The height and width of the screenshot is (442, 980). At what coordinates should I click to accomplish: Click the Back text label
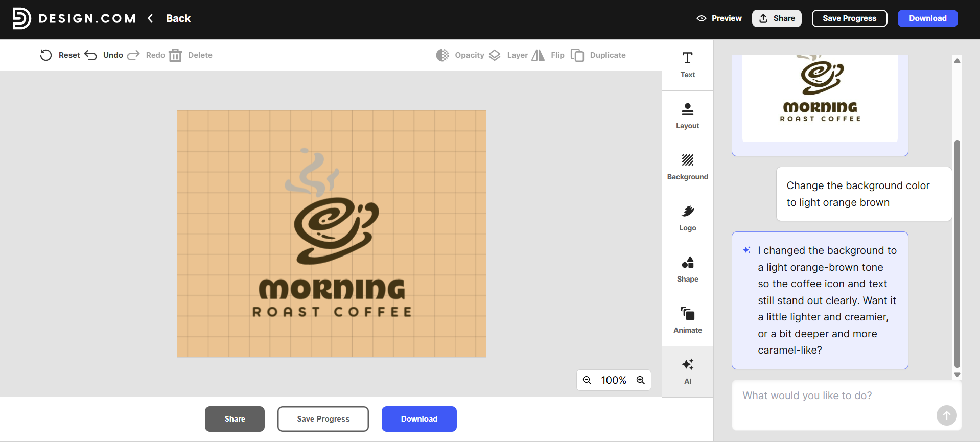(178, 18)
